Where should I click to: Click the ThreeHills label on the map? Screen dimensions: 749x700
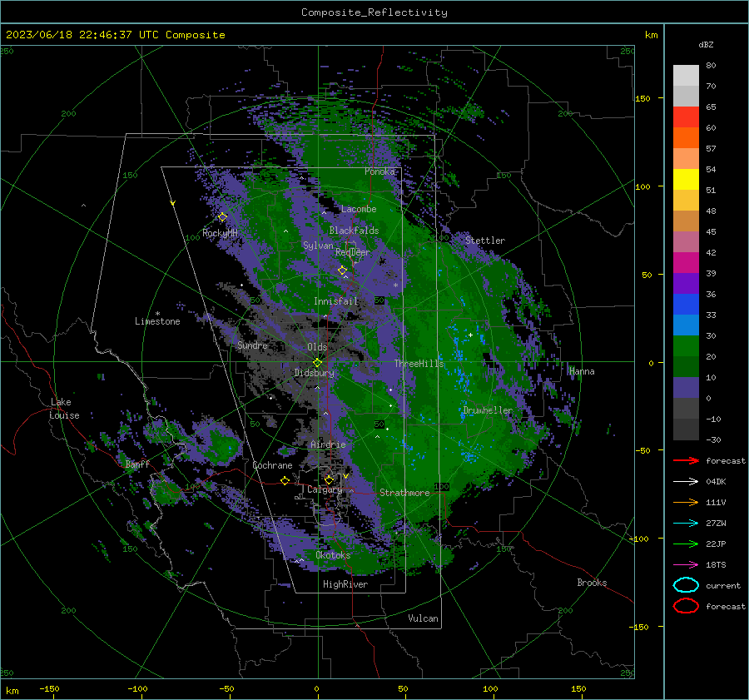click(419, 364)
